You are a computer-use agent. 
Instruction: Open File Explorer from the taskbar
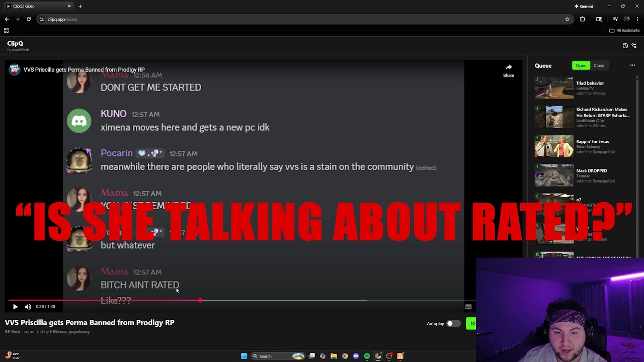334,356
